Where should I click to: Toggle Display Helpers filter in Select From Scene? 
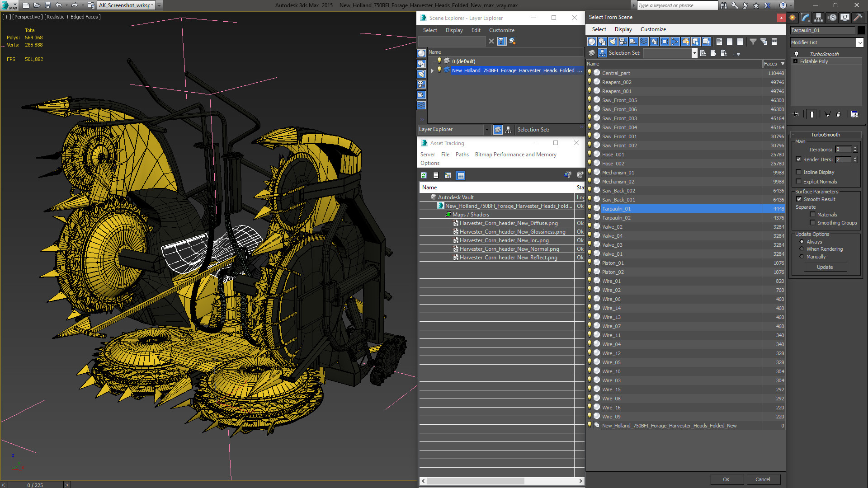tap(633, 42)
